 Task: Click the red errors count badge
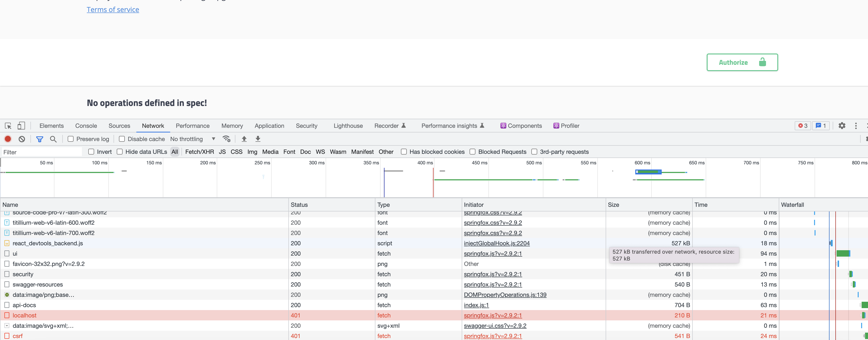click(803, 126)
